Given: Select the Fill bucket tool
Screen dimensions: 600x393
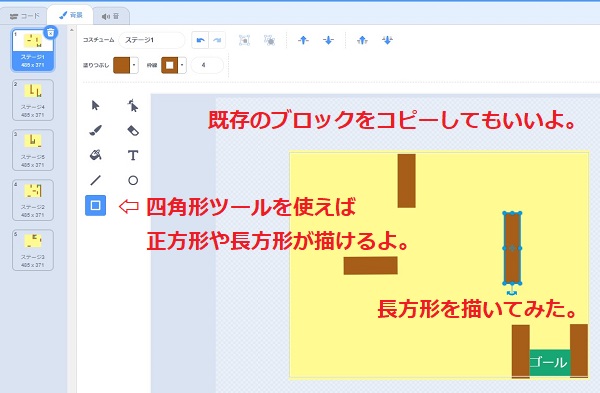Looking at the screenshot, I should pyautogui.click(x=96, y=155).
